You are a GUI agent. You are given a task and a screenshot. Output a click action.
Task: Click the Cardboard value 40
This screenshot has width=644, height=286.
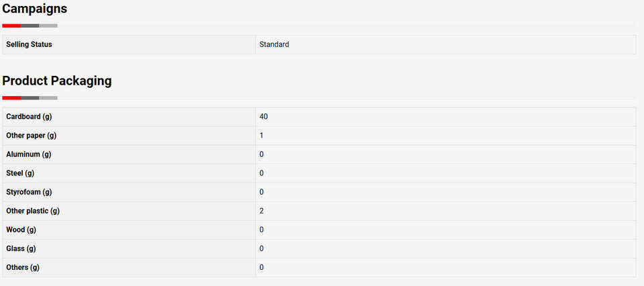pos(264,117)
